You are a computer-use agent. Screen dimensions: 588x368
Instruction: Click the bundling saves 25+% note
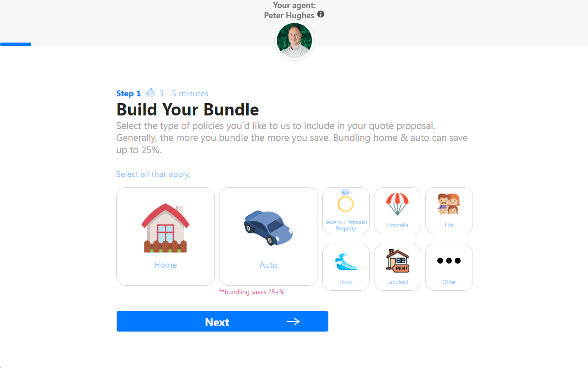pos(252,292)
